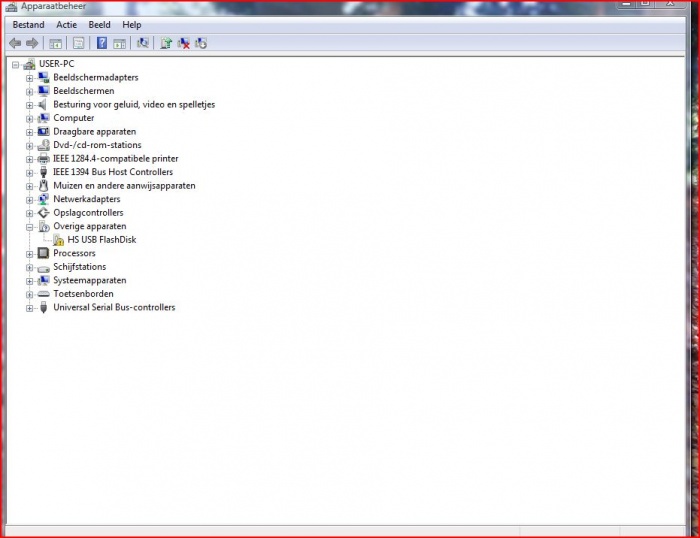The width and height of the screenshot is (700, 538).
Task: Expand the Systeemapparaten node
Action: (x=29, y=281)
